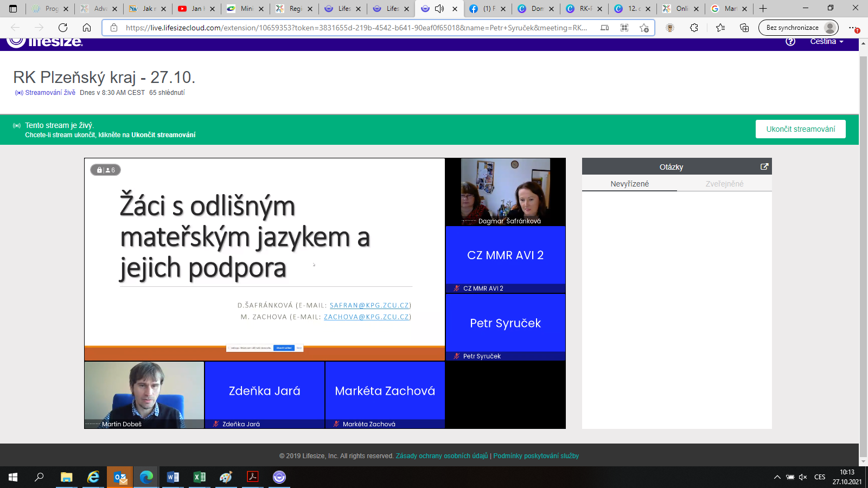Image resolution: width=868 pixels, height=488 pixels.
Task: Open Zásady ochrany osobních údajů link
Action: coord(442,456)
